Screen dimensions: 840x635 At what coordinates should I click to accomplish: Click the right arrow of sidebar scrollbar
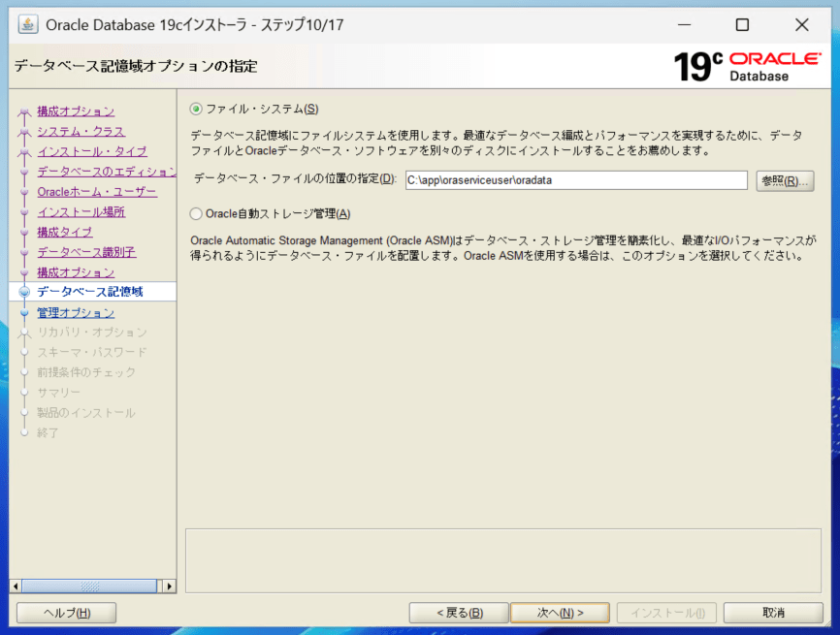tap(170, 586)
